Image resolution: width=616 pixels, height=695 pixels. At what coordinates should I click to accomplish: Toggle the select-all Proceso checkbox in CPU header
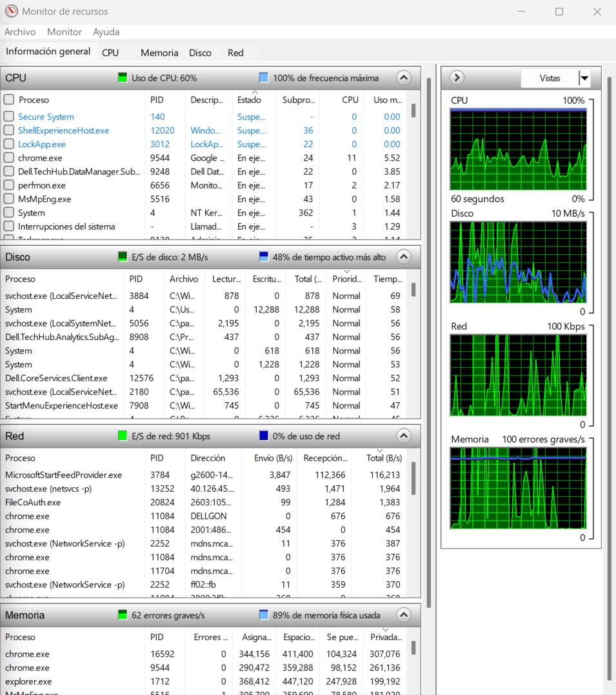[x=9, y=99]
